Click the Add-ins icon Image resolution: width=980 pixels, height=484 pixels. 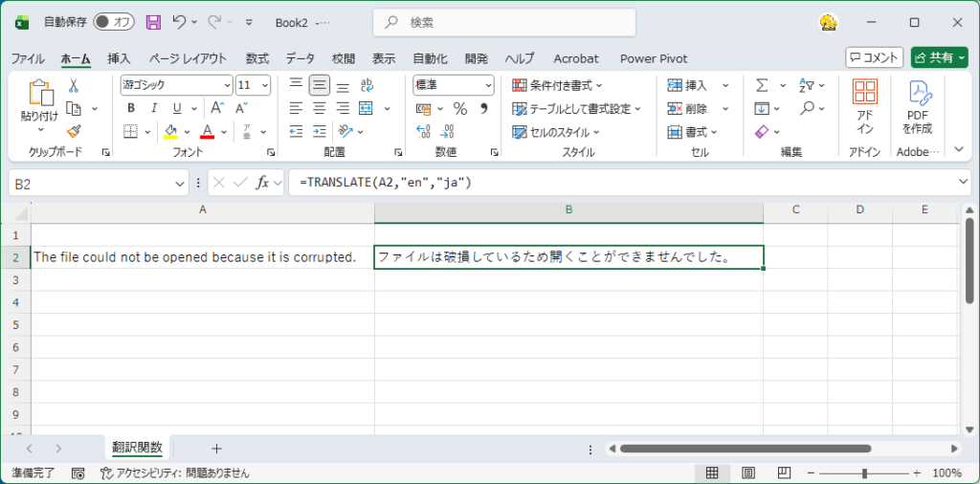coord(865,107)
